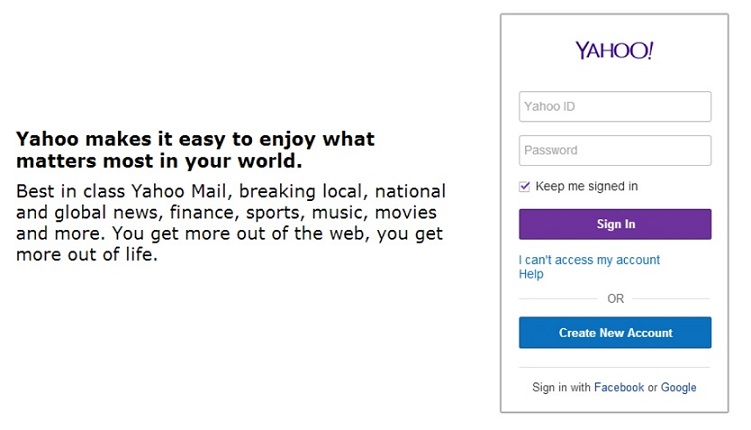This screenshot has width=751, height=430.
Task: Click the blue Create New Account button
Action: click(615, 332)
